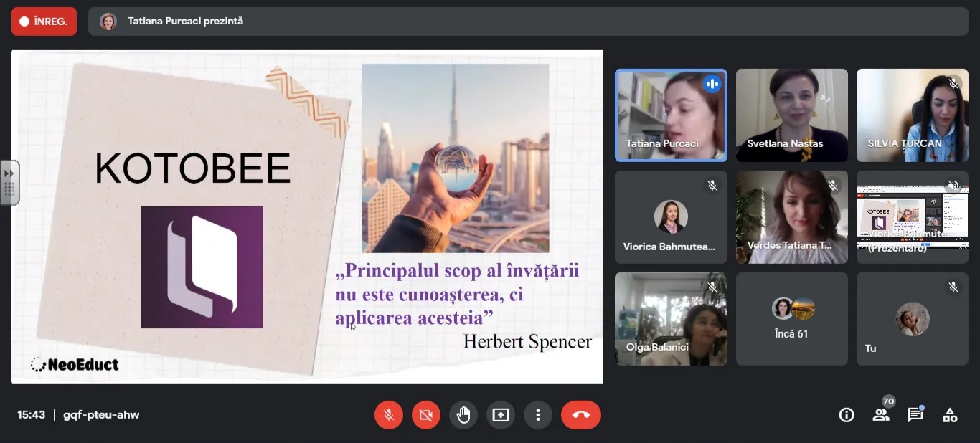
Task: Show the participants list icon
Action: (x=881, y=415)
